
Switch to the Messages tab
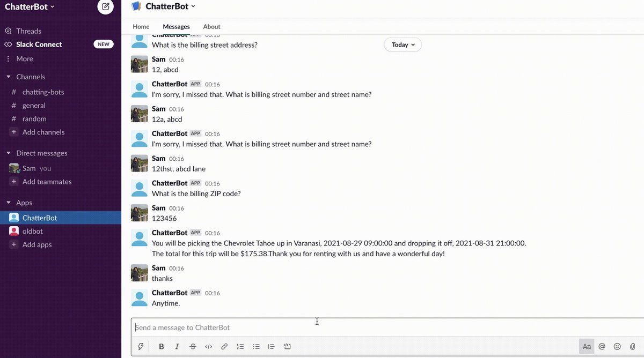coord(177,27)
